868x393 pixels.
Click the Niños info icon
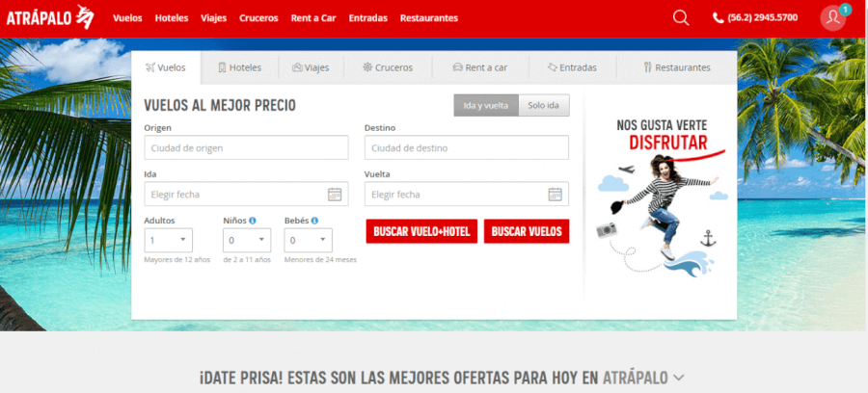pyautogui.click(x=253, y=221)
